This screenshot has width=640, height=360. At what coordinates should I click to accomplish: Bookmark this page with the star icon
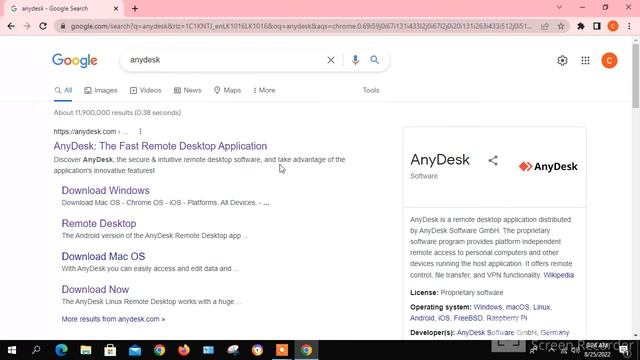coord(561,26)
